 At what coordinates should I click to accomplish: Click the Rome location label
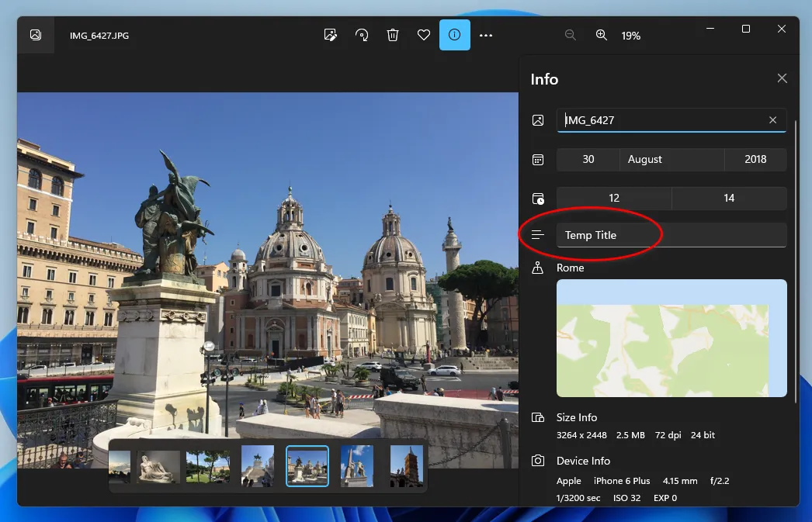click(x=570, y=268)
